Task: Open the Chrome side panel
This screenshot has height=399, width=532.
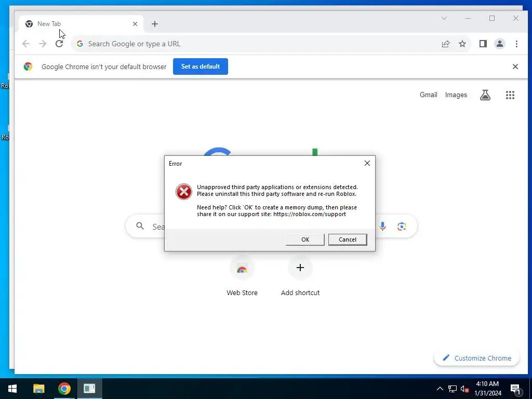Action: click(x=483, y=44)
